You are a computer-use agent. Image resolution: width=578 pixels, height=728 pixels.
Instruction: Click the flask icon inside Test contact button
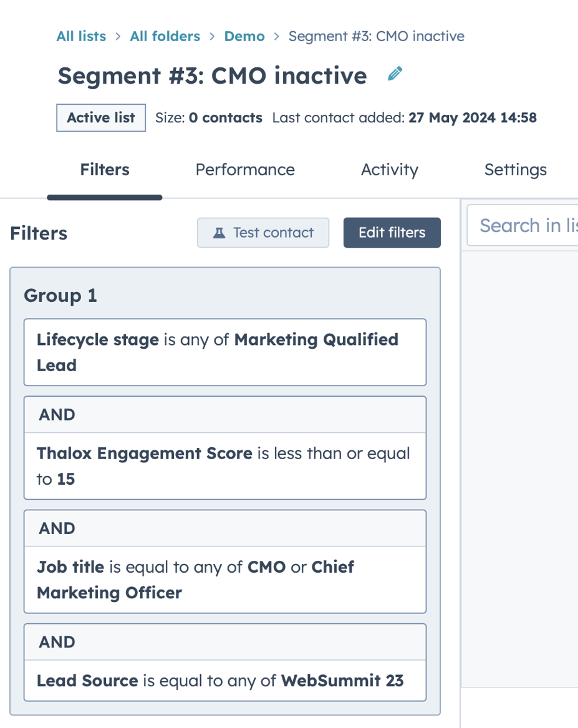pyautogui.click(x=219, y=232)
